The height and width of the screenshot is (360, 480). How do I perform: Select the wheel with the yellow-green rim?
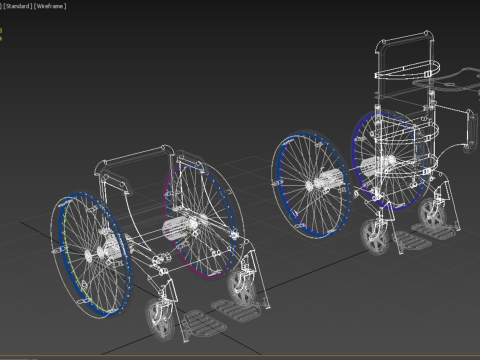coord(91,255)
